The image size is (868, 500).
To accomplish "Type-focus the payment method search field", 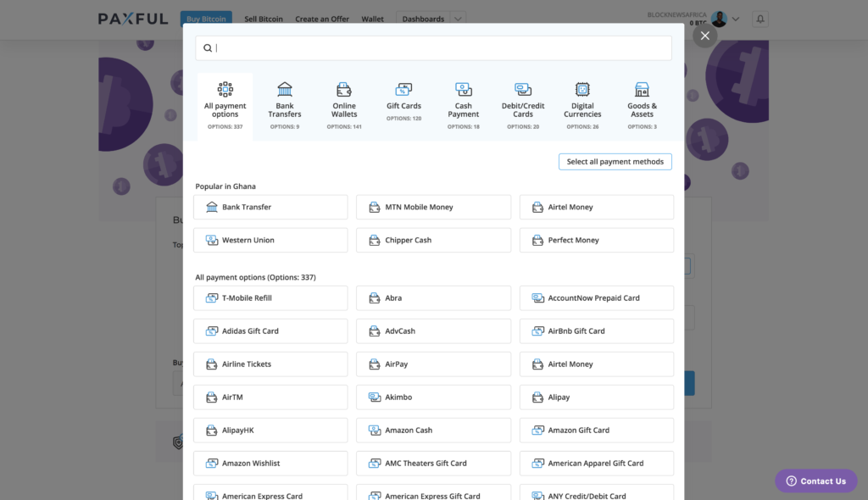I will pos(433,48).
